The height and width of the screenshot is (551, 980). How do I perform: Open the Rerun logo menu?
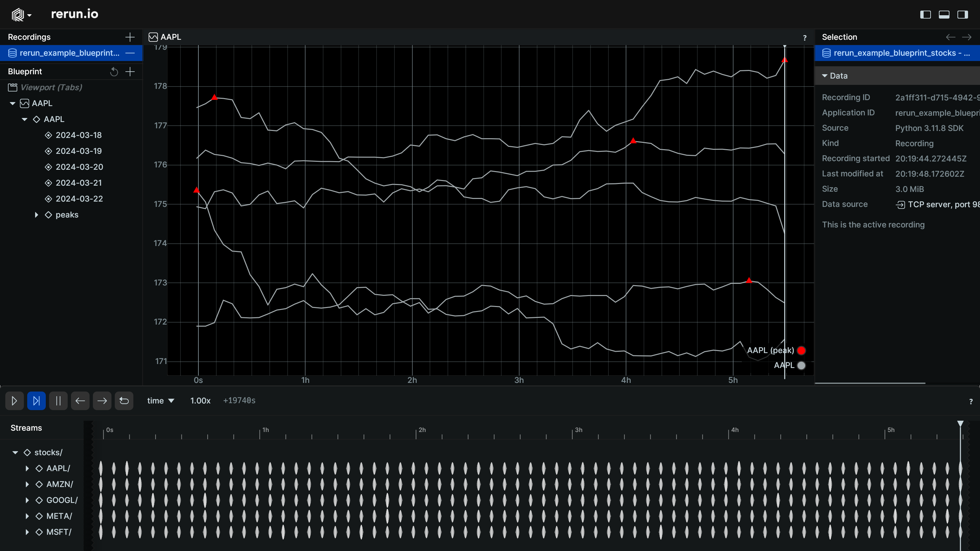tap(21, 15)
